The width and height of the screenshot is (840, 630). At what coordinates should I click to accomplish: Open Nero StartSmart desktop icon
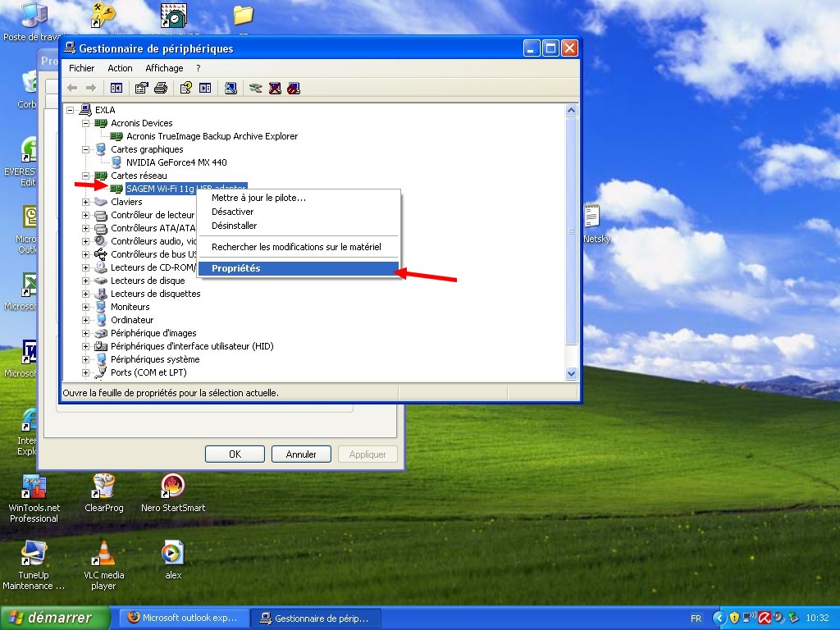[173, 493]
